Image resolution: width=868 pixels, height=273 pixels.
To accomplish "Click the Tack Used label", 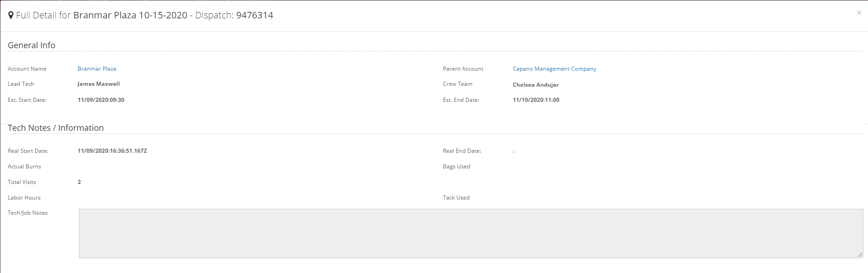I will point(456,198).
